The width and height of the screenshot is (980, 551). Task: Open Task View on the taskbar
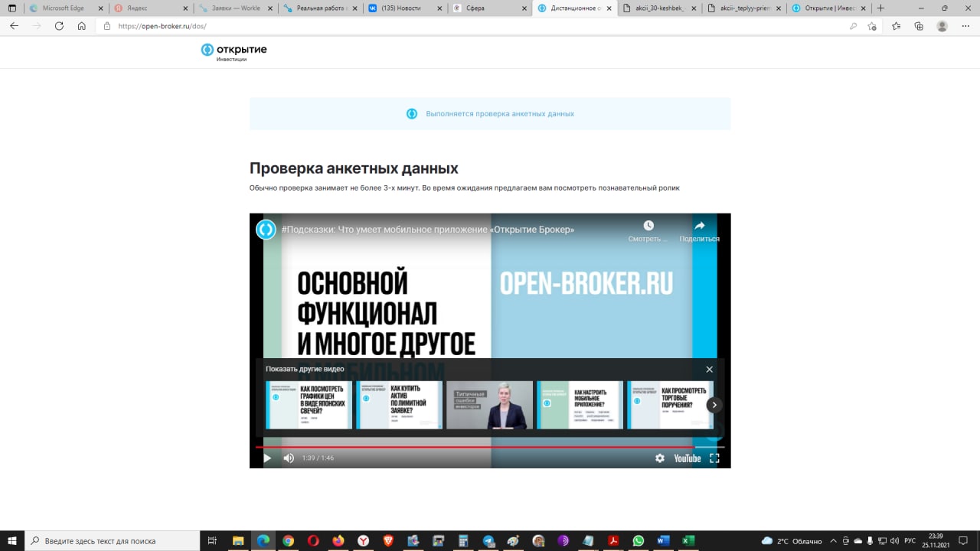pyautogui.click(x=213, y=540)
